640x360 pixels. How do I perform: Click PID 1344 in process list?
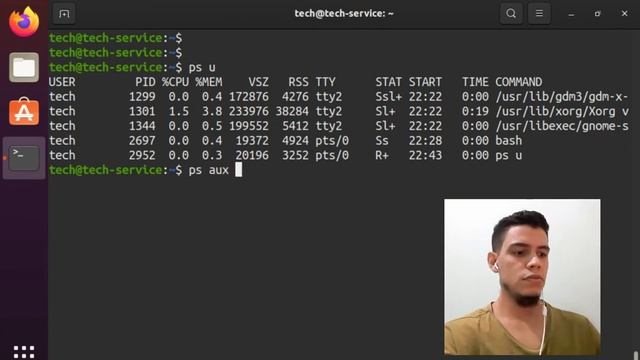pos(142,126)
